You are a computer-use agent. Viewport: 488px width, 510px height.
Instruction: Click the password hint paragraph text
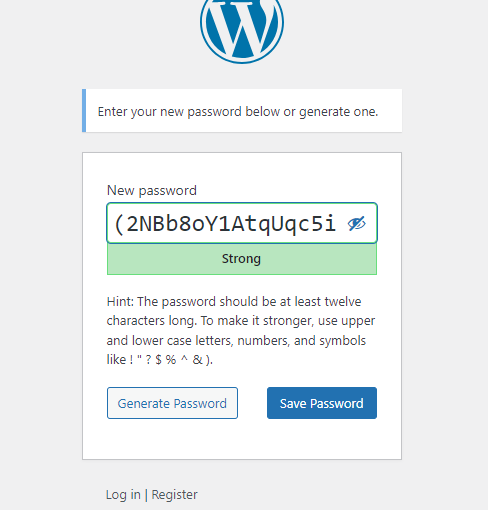coord(241,330)
